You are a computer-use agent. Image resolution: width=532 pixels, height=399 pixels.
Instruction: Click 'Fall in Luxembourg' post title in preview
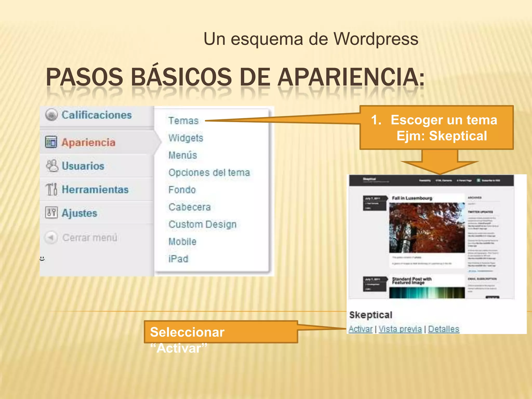[412, 198]
